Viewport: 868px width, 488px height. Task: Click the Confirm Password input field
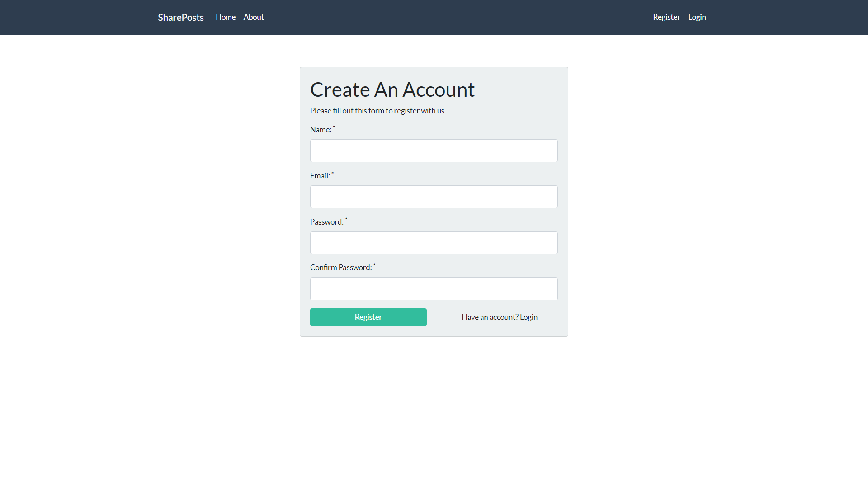(434, 288)
